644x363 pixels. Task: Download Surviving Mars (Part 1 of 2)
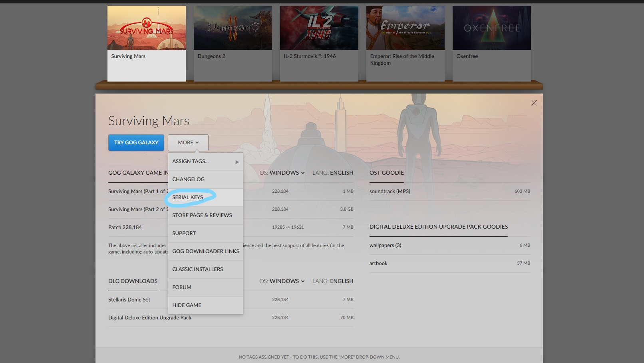(x=231, y=191)
